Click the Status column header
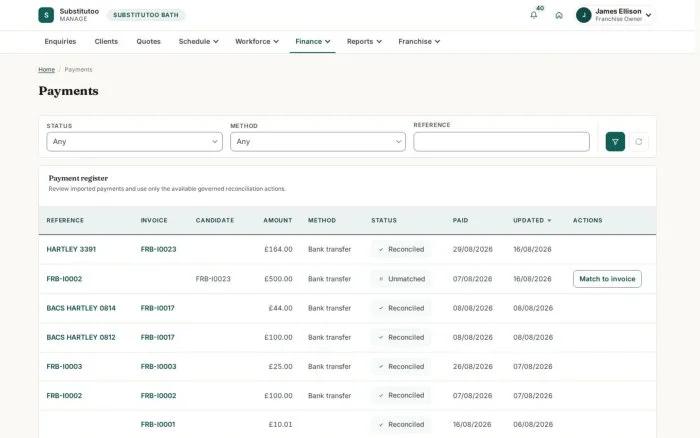 (384, 221)
